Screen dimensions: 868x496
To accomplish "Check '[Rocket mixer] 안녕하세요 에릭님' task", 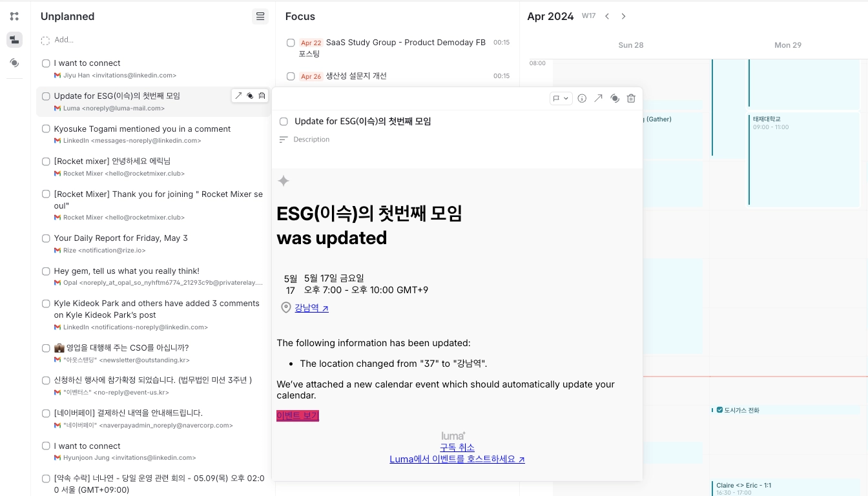I will (46, 161).
